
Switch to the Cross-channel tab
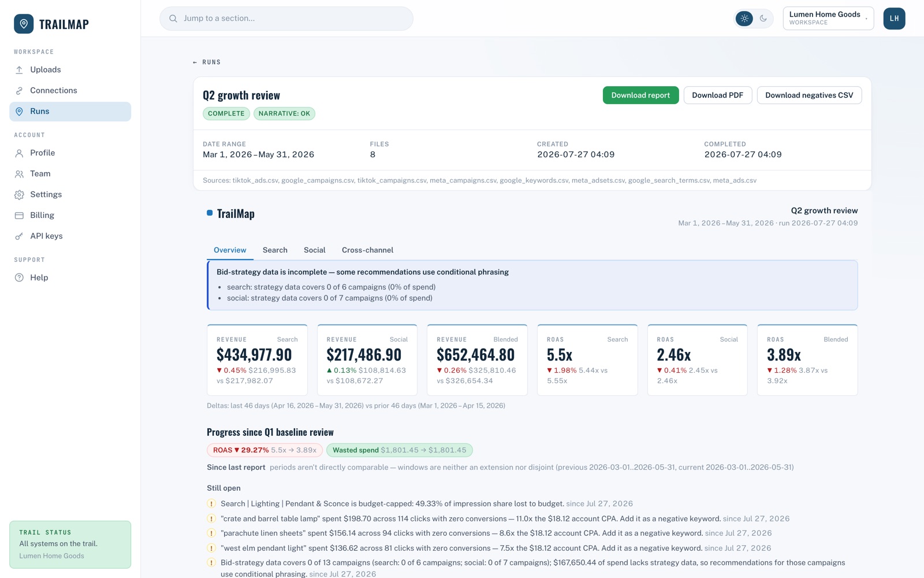[x=367, y=250]
